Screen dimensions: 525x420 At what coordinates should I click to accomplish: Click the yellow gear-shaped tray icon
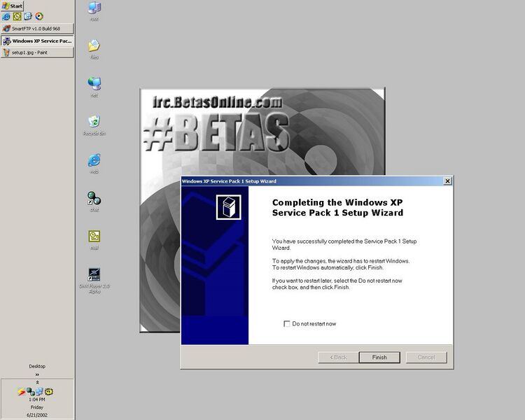(49, 391)
